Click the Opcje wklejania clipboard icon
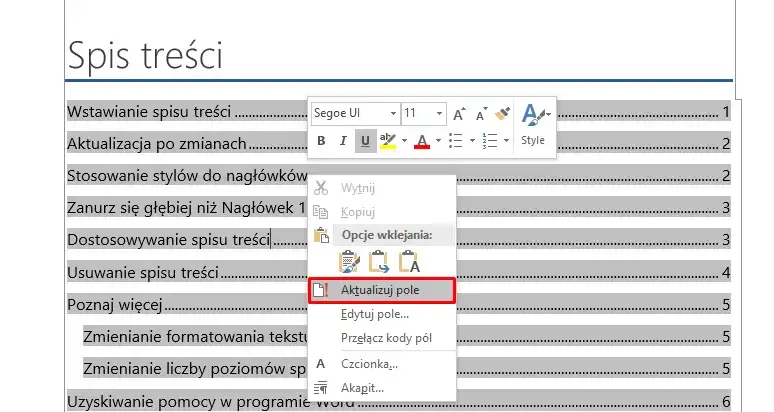The width and height of the screenshot is (774, 412). coord(321,235)
